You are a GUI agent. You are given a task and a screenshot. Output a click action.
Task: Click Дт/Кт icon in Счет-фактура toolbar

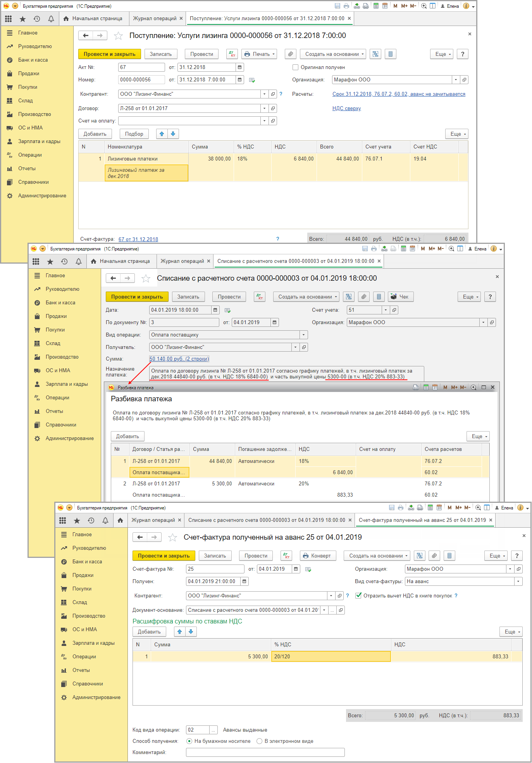point(286,556)
